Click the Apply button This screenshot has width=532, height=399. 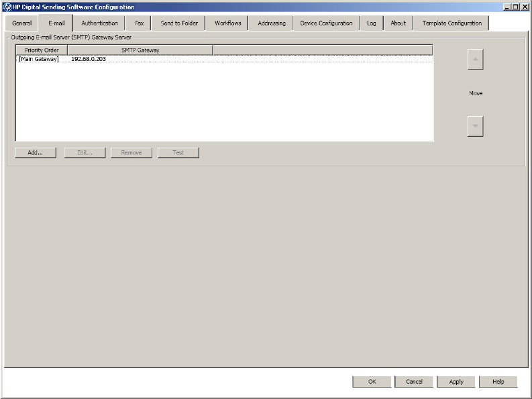(x=456, y=382)
